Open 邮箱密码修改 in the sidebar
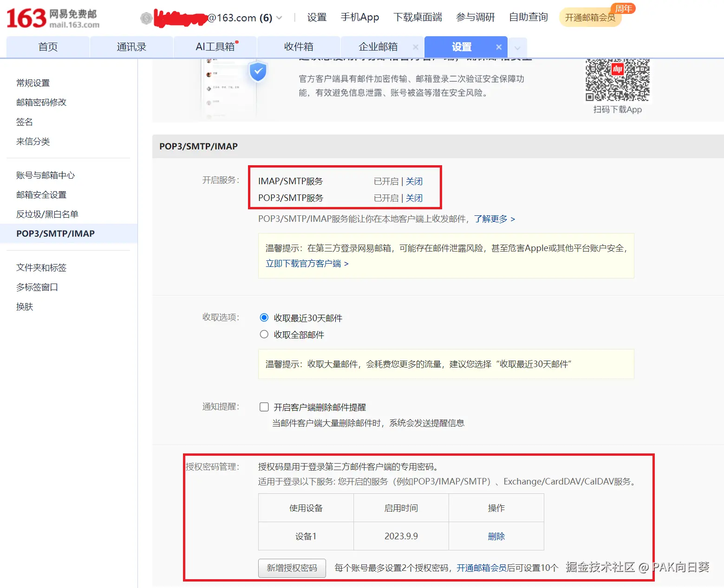Screen dimensions: 724x588 (41, 103)
